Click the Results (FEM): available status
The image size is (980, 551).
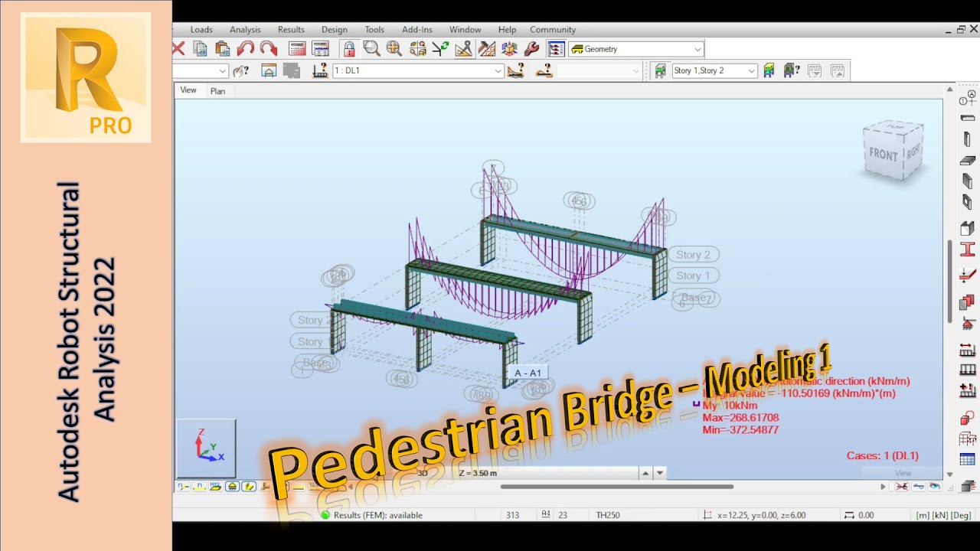[372, 515]
